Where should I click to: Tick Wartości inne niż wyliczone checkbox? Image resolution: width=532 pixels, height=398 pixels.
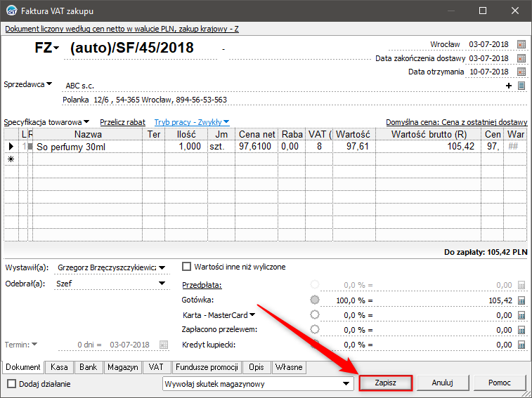point(186,267)
